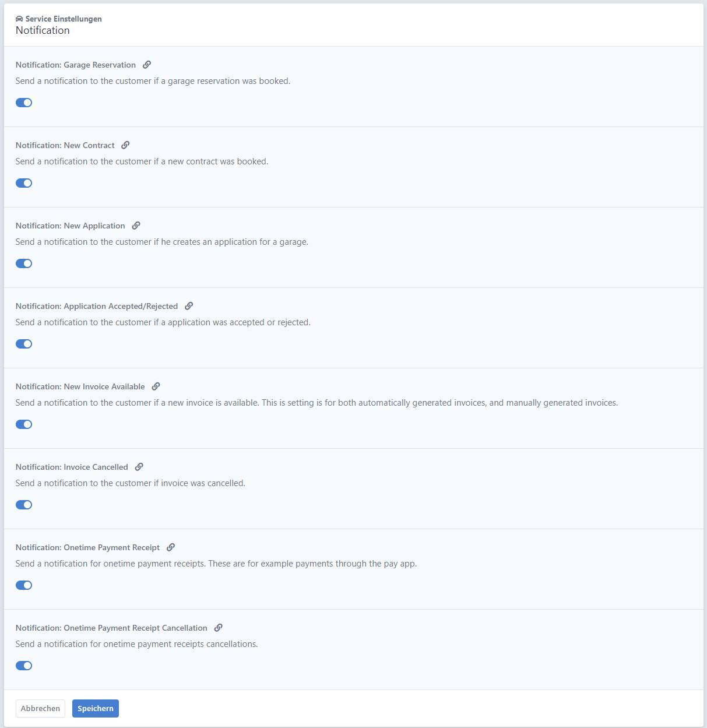707x728 pixels.
Task: Save settings with the Speichern button
Action: click(x=96, y=708)
